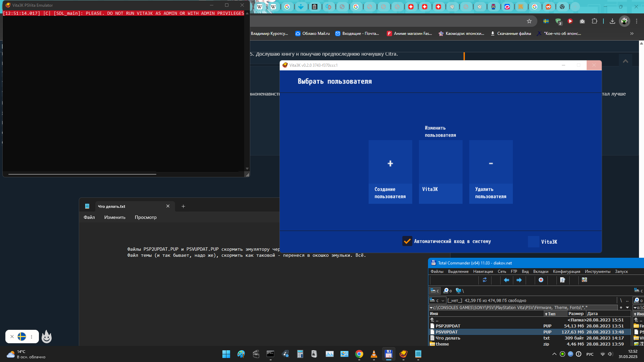Screen dimensions: 644x362
Task: Switch to the Reddit browser tab
Action: pos(548,7)
